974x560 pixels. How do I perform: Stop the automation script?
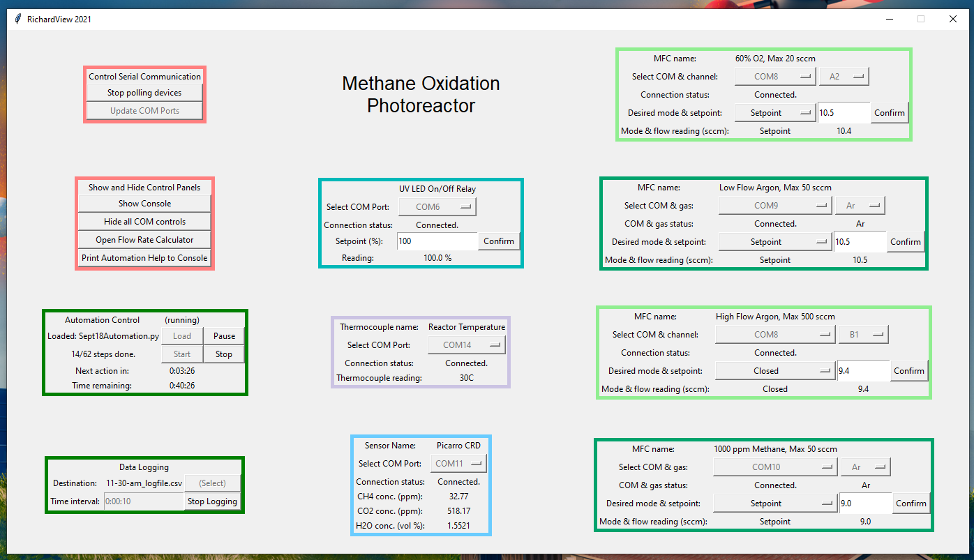click(224, 354)
